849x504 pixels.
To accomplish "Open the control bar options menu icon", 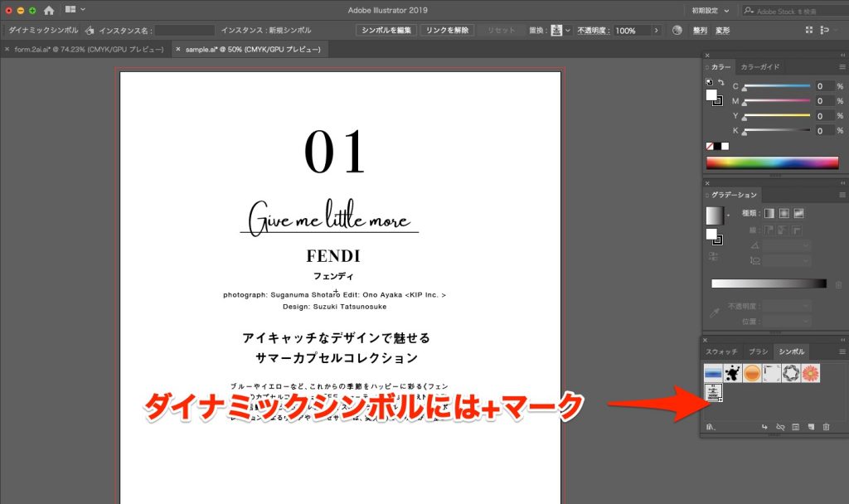I will 825,31.
